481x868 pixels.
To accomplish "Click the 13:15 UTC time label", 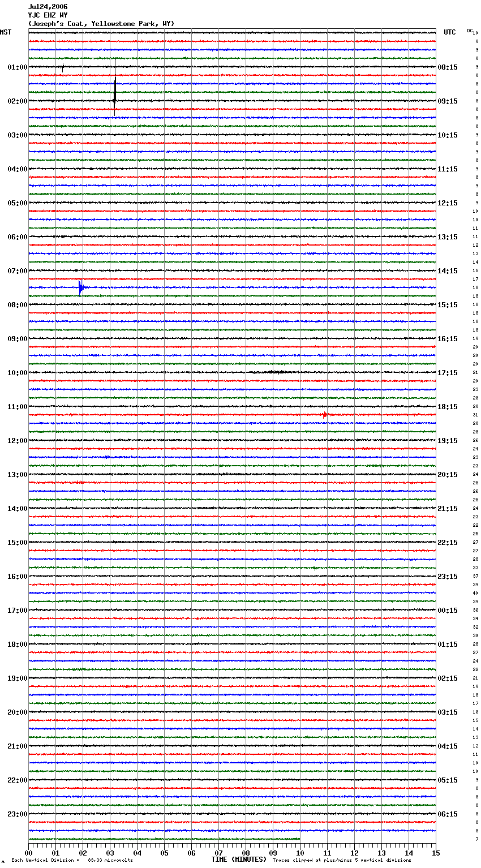I will point(448,237).
